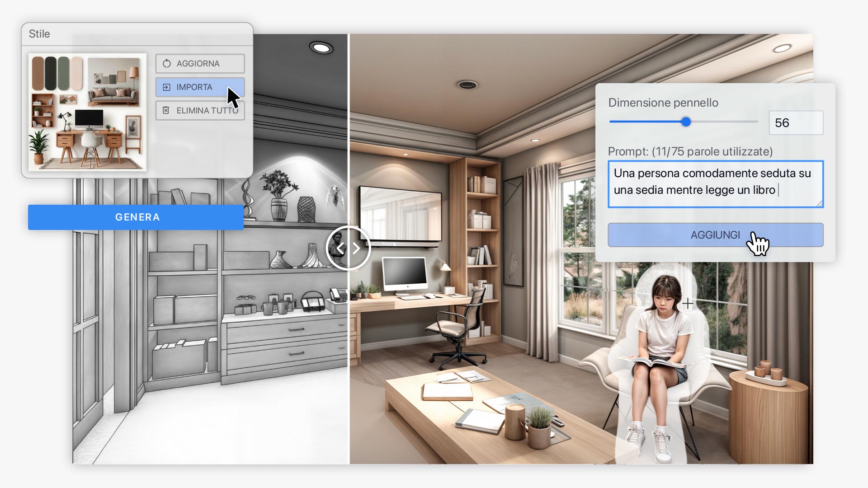868x488 pixels.
Task: Click the delete icon beside ELIMINA TUTTO
Action: click(x=166, y=110)
